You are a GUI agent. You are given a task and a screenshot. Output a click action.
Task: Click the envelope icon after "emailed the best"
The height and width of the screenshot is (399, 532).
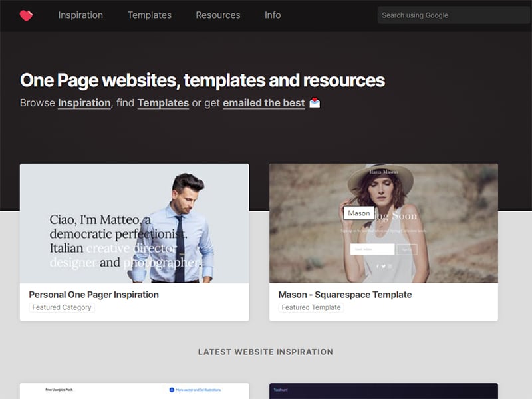click(x=315, y=103)
